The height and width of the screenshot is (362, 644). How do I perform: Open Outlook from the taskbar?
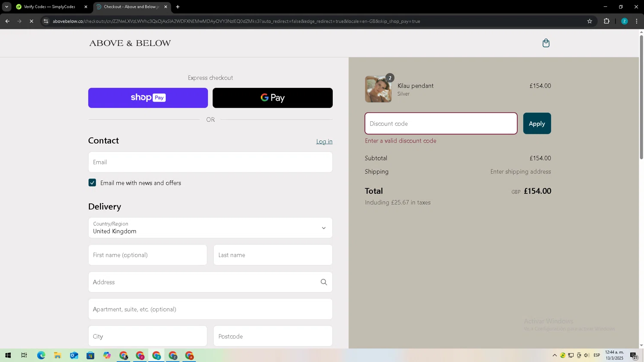tap(74, 355)
